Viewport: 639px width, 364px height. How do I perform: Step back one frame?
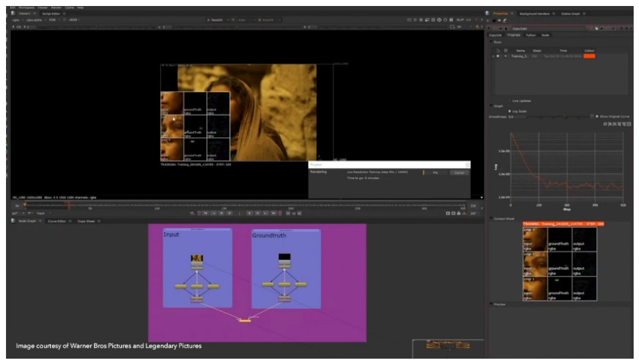pyautogui.click(x=221, y=213)
